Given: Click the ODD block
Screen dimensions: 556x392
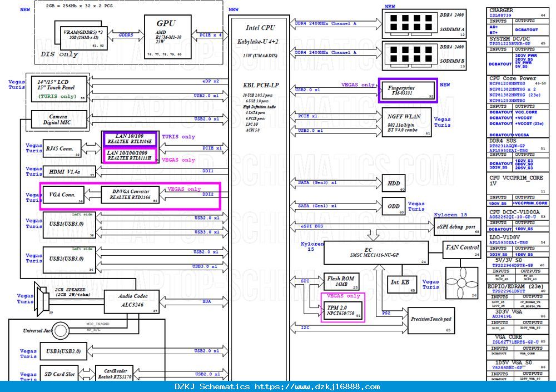Looking at the screenshot, I should [394, 206].
